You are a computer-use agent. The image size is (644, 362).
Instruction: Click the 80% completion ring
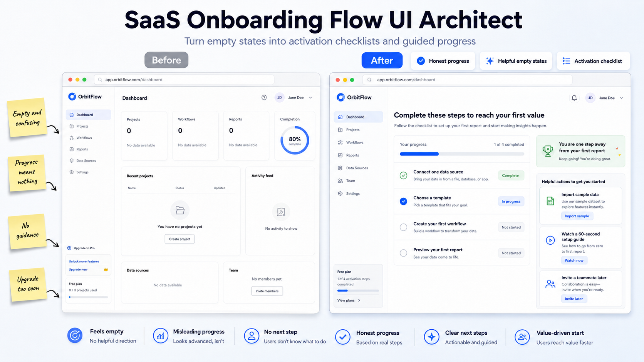(x=295, y=140)
